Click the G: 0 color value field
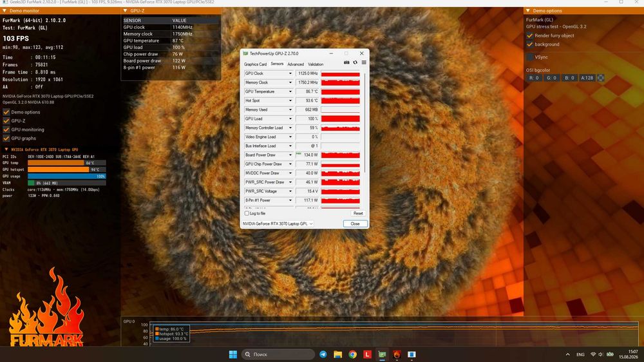The width and height of the screenshot is (644, 362). [x=552, y=78]
